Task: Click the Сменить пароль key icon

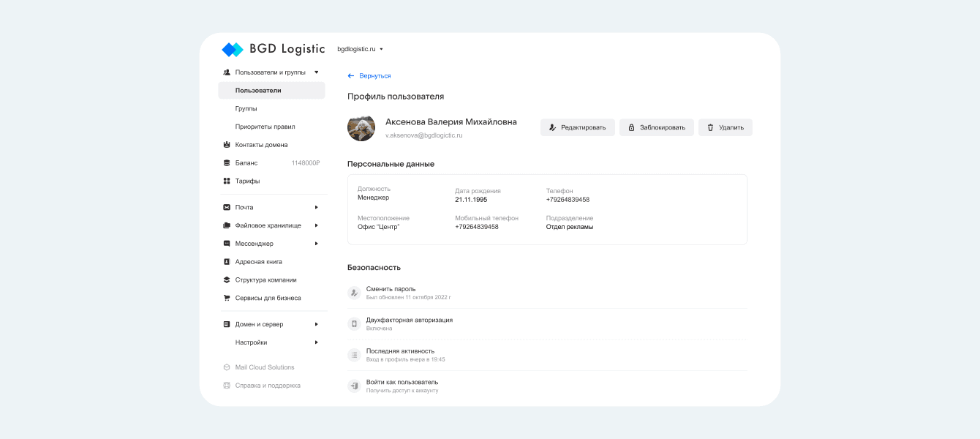Action: pyautogui.click(x=354, y=293)
